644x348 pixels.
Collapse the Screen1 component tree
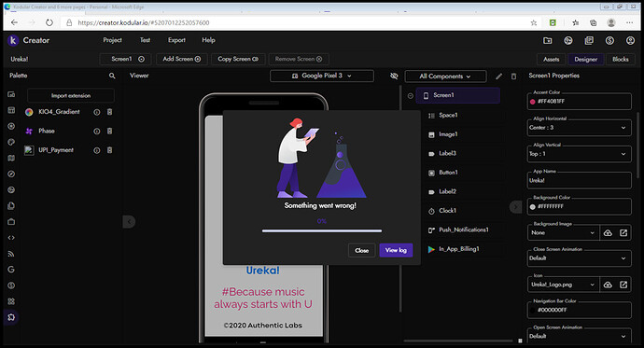[x=411, y=95]
